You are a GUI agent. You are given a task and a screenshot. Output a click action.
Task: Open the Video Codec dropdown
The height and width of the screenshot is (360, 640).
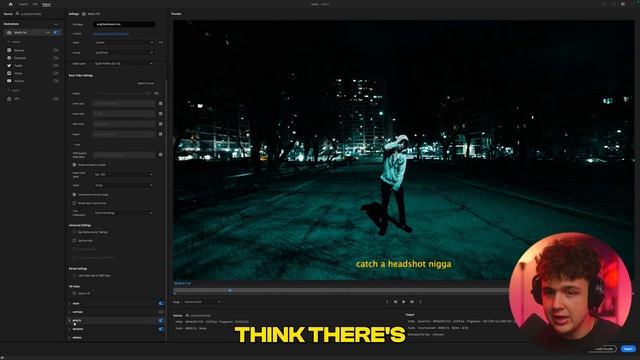[124, 64]
